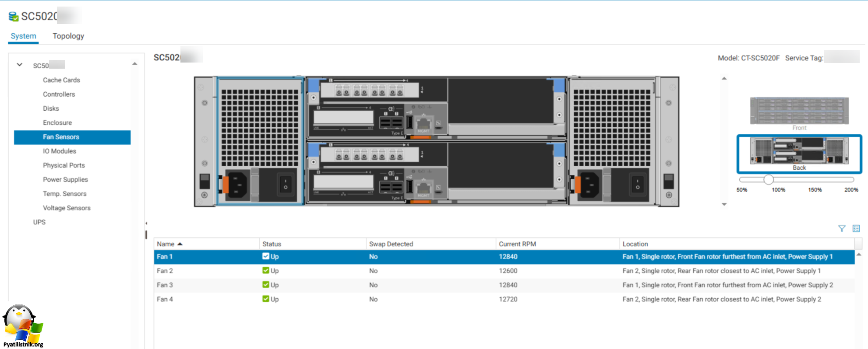Screen dimensions: 868x349
Task: Select Voltage Sensors in the tree
Action: click(67, 208)
